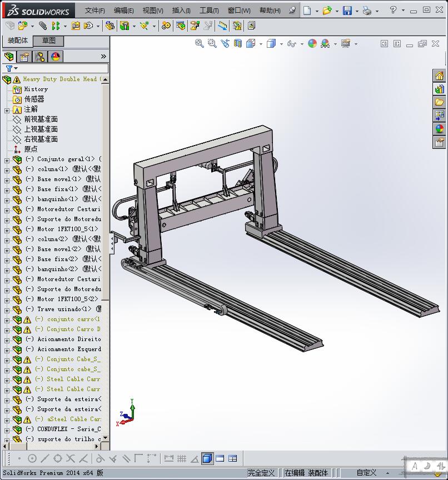Click the Previous View icon
The height and width of the screenshot is (480, 448).
click(225, 43)
